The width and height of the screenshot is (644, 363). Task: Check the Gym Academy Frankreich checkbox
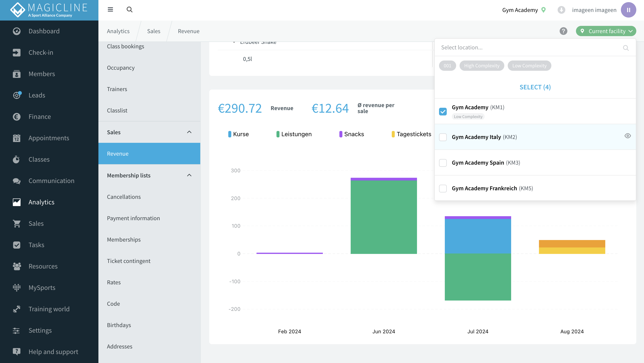tap(443, 188)
